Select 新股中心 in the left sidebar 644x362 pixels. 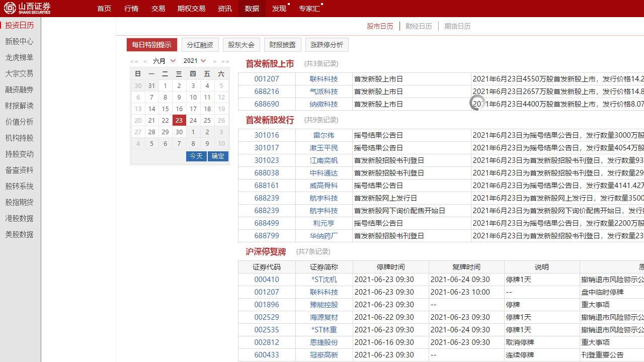point(19,41)
